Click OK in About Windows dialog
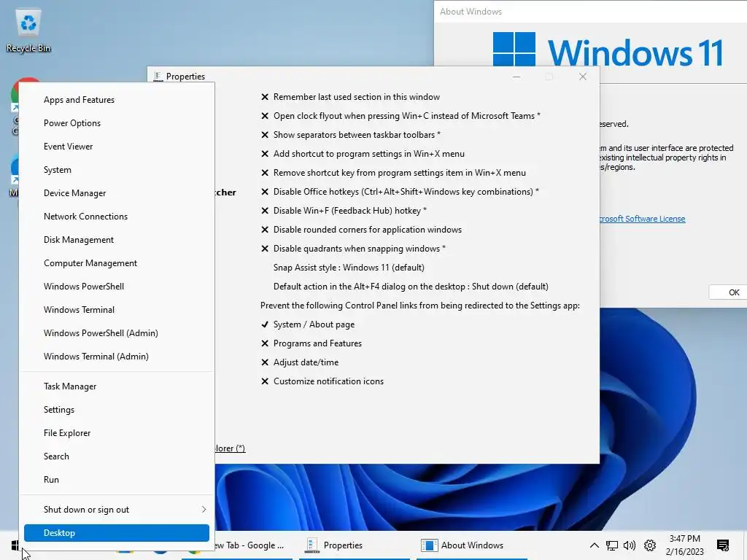Viewport: 747px width, 560px height. click(x=728, y=292)
